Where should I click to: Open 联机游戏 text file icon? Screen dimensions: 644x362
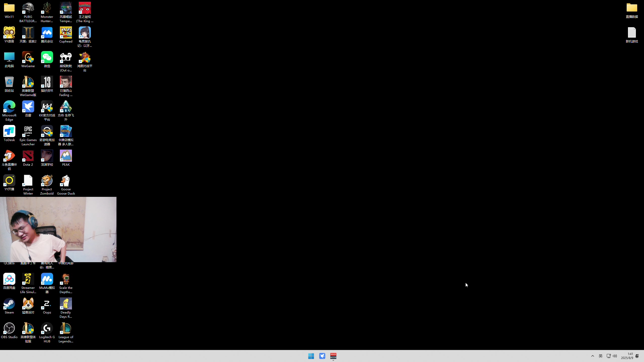click(x=632, y=35)
